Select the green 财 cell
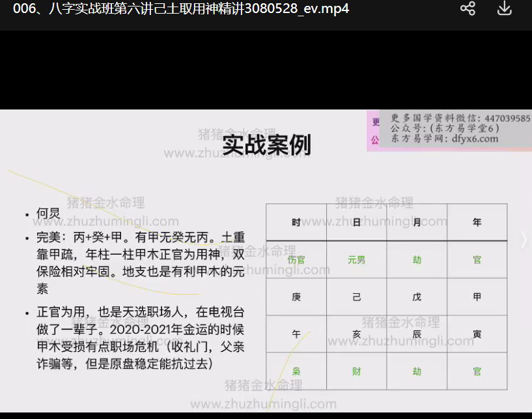 coord(356,371)
